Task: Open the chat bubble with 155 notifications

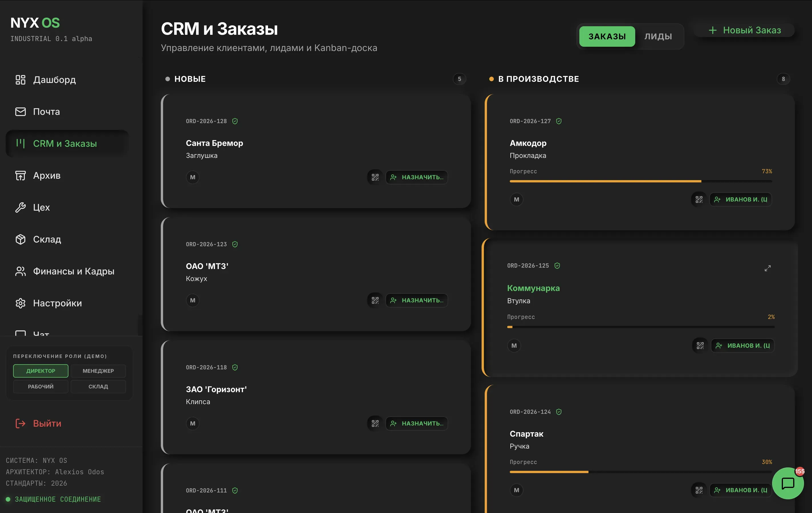Action: point(788,483)
